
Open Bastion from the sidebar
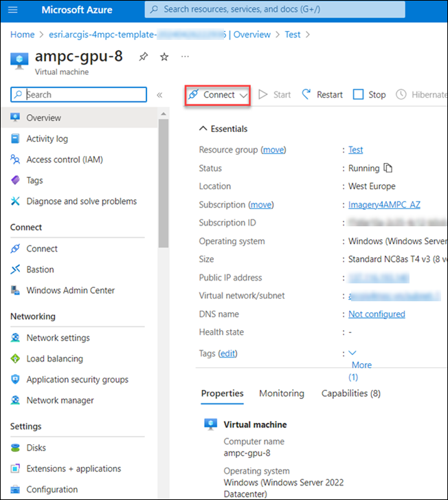click(x=40, y=270)
